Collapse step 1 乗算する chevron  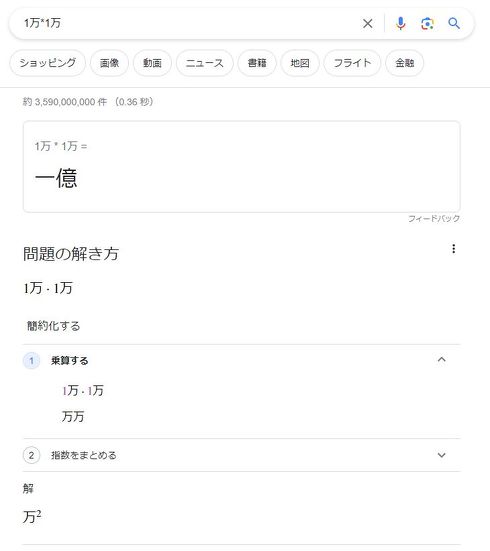coord(441,359)
